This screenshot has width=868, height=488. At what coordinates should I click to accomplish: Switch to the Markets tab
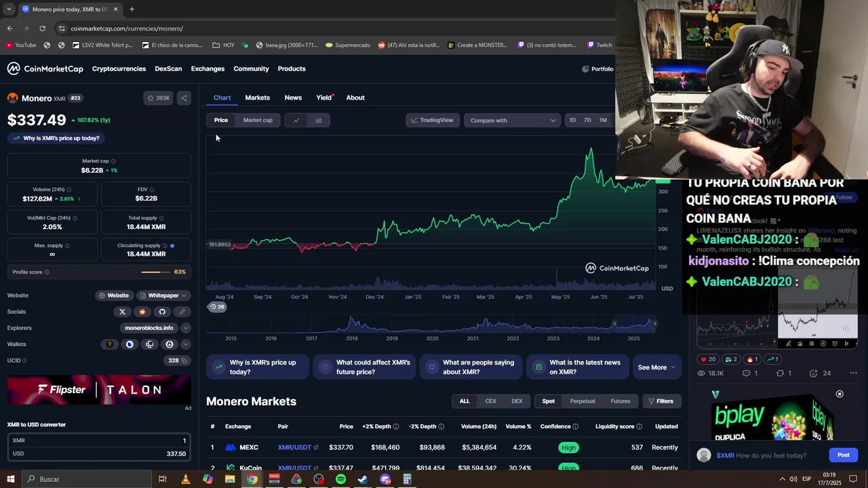(257, 98)
